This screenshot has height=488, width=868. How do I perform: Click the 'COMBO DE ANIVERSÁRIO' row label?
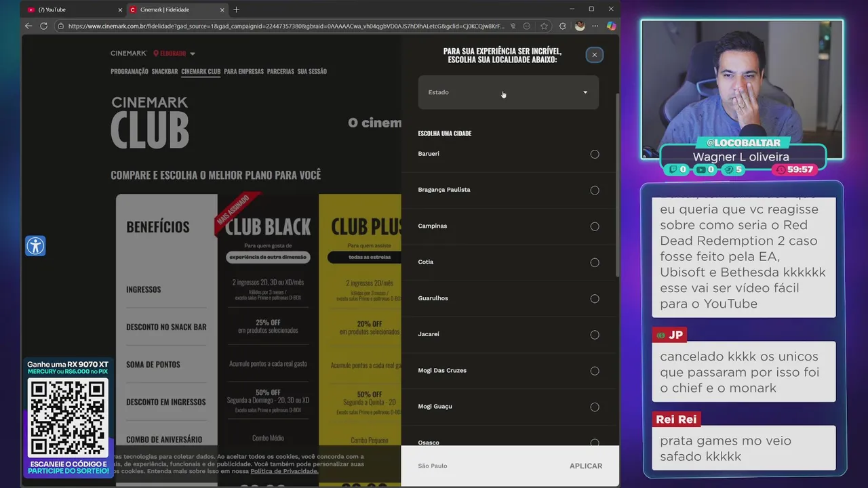click(164, 439)
